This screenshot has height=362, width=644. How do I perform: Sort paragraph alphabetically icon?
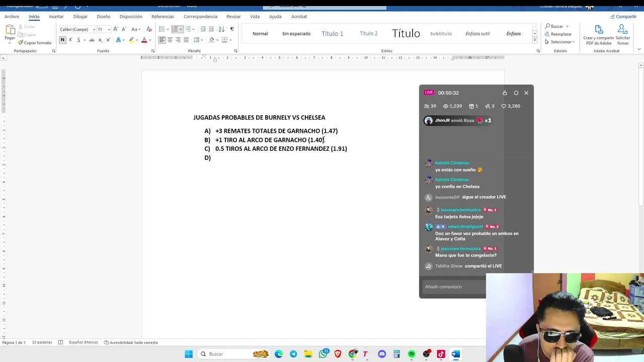coord(221,29)
